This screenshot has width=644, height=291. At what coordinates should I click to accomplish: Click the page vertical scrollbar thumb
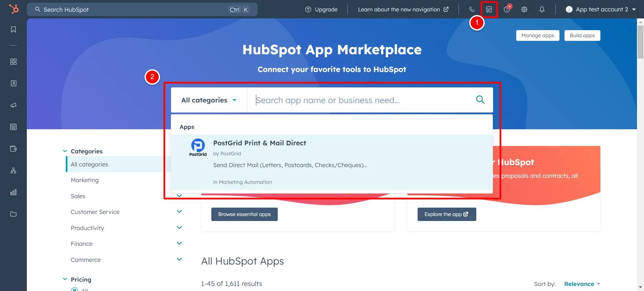tap(640, 42)
